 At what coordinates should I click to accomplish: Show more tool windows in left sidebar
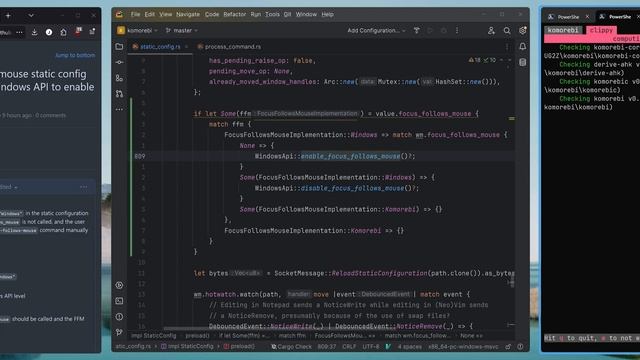119,109
